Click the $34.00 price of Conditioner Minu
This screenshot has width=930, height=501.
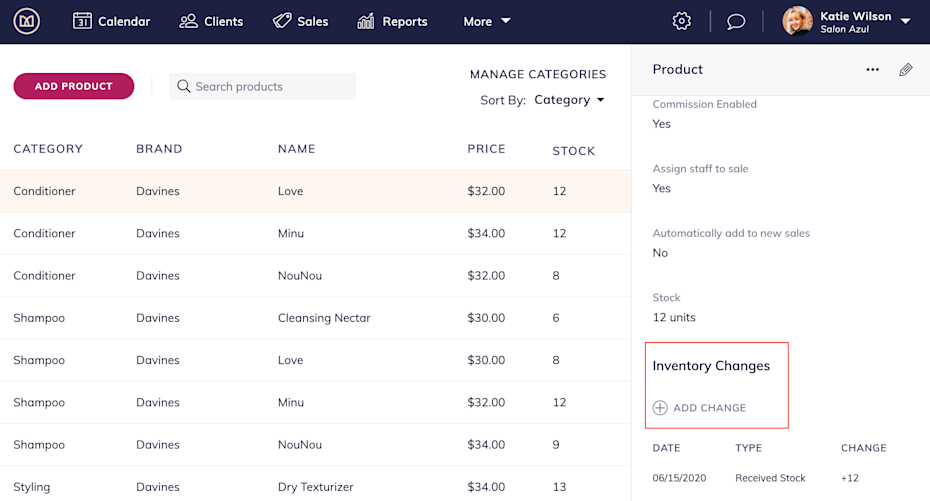(486, 233)
